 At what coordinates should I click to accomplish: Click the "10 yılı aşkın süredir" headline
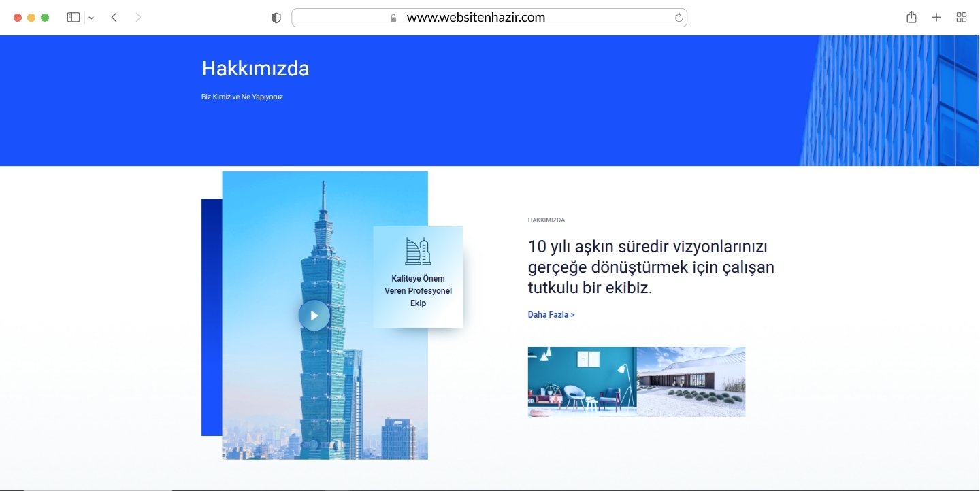pyautogui.click(x=651, y=267)
